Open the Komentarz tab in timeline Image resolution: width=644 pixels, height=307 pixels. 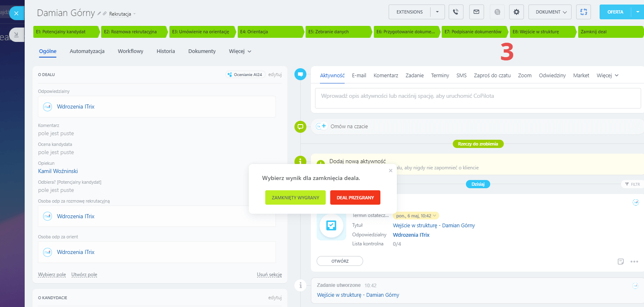tap(385, 76)
